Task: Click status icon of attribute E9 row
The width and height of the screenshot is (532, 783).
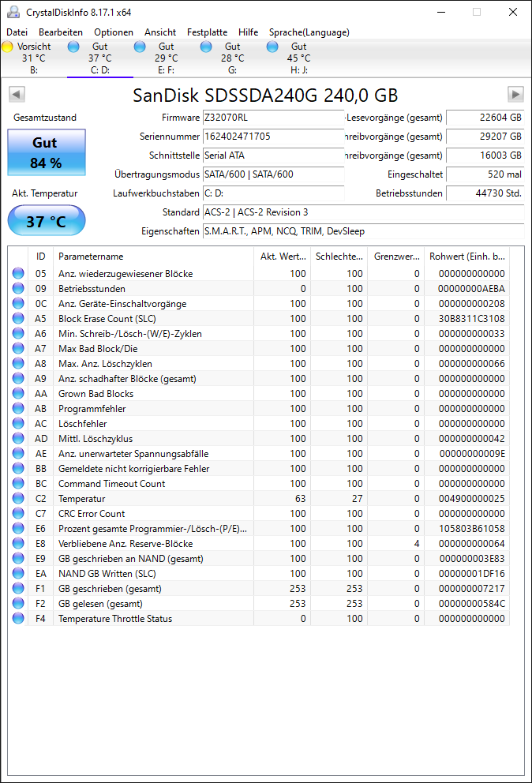Action: (18, 558)
